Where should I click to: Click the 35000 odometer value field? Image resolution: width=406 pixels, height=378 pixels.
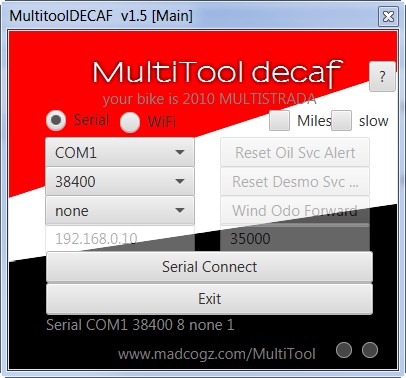click(295, 239)
